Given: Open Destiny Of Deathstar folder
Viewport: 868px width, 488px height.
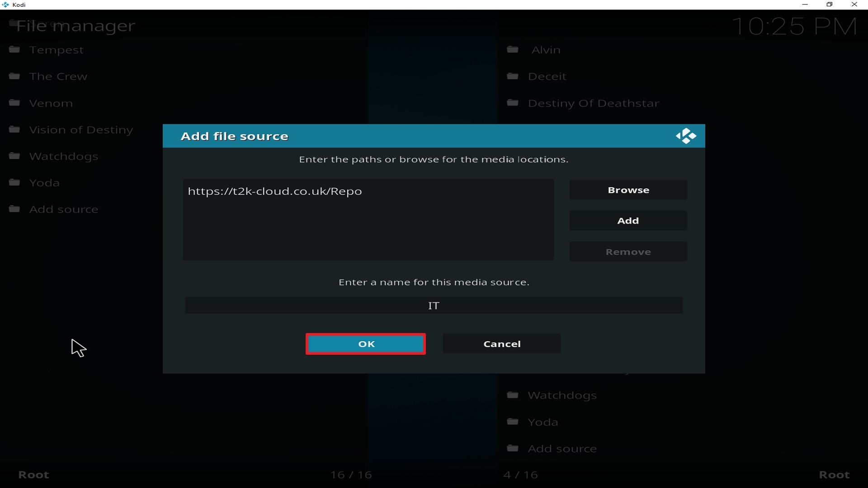Looking at the screenshot, I should 594,103.
